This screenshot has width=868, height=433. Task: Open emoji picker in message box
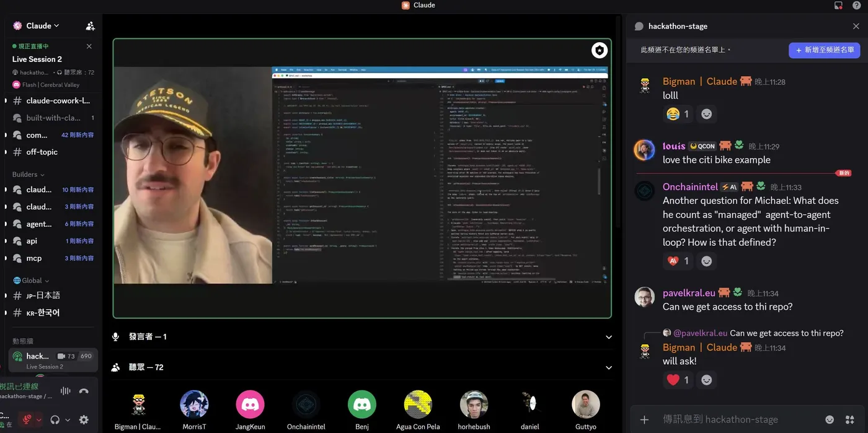pyautogui.click(x=830, y=419)
